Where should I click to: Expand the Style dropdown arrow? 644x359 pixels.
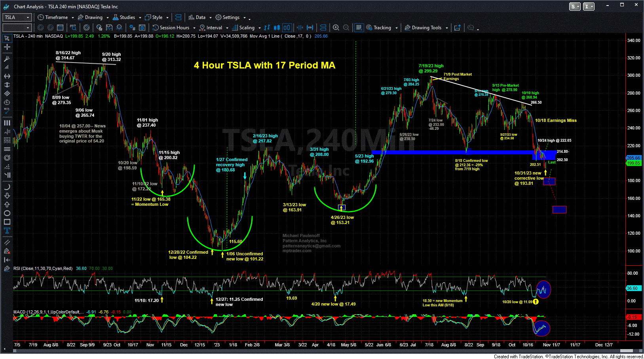[167, 18]
